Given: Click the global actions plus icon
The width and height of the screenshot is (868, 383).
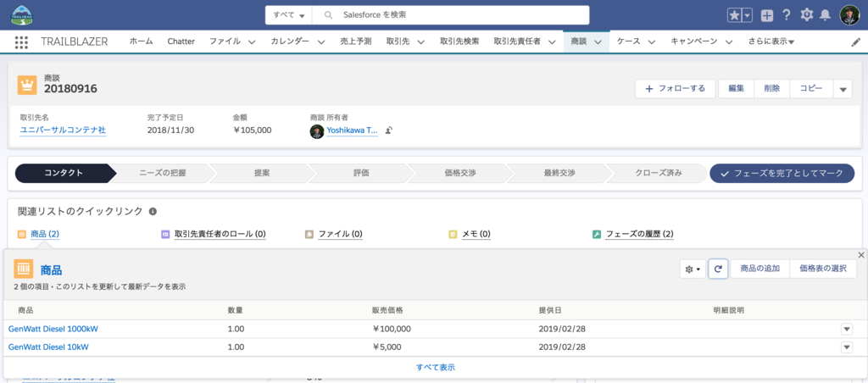Looking at the screenshot, I should [x=767, y=15].
